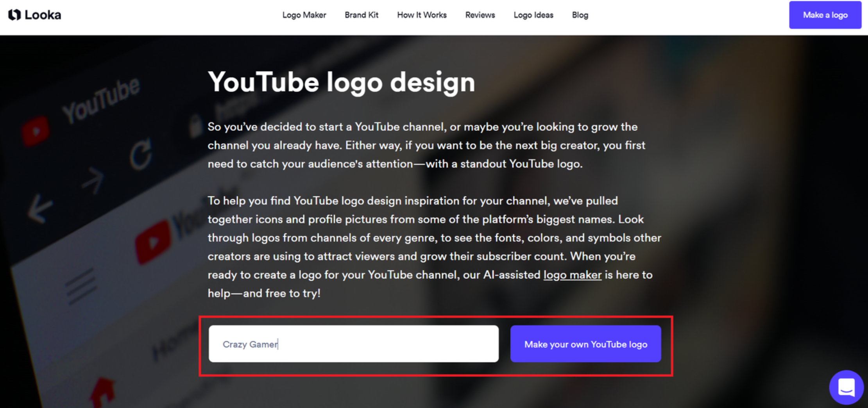This screenshot has height=408, width=868.
Task: Generate a logo for the Crazy Gamer channel
Action: point(585,344)
